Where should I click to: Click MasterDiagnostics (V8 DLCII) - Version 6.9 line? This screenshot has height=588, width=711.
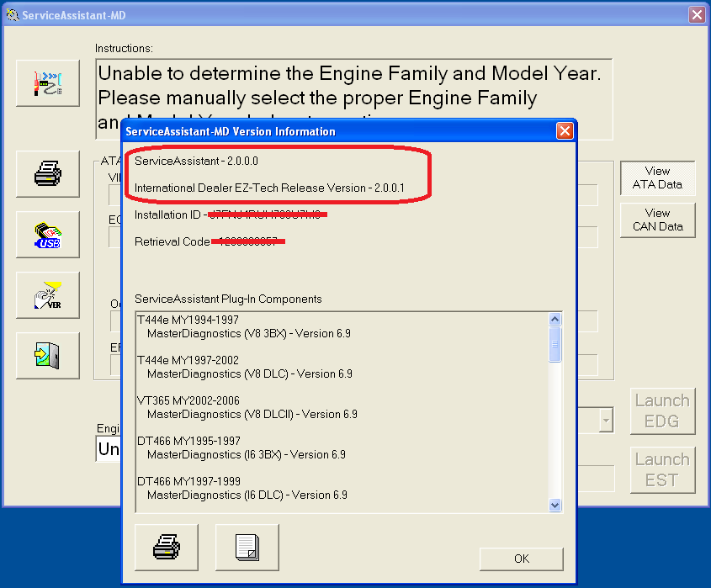point(252,415)
